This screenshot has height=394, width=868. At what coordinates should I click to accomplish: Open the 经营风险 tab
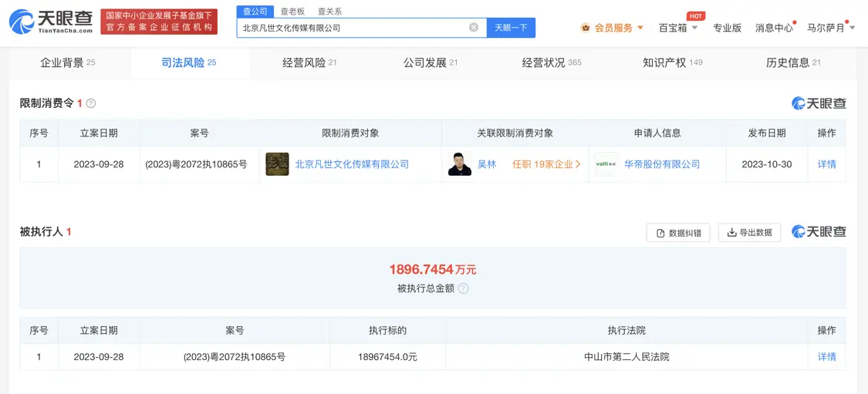309,63
